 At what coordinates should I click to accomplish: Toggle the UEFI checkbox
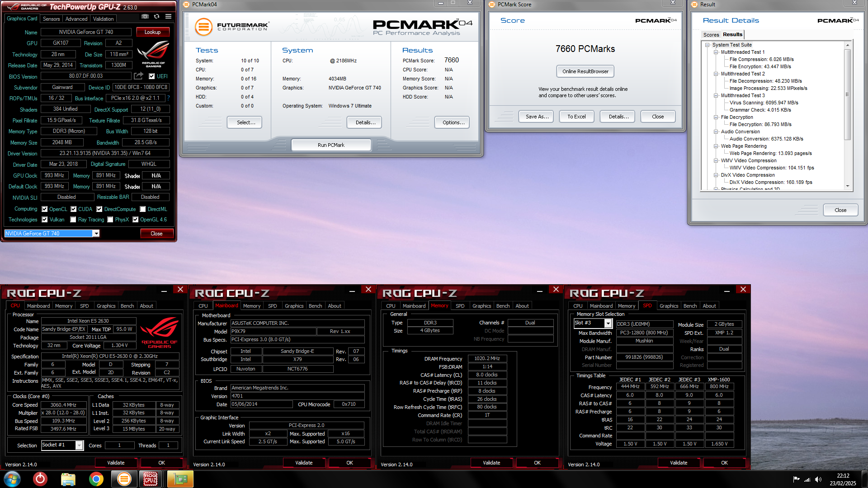coord(152,76)
